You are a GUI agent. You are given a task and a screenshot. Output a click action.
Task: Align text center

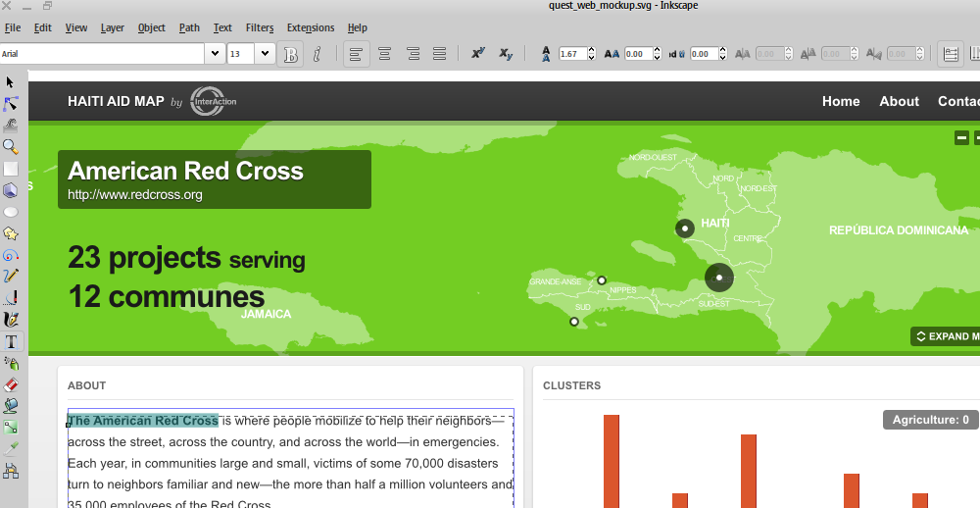384,55
